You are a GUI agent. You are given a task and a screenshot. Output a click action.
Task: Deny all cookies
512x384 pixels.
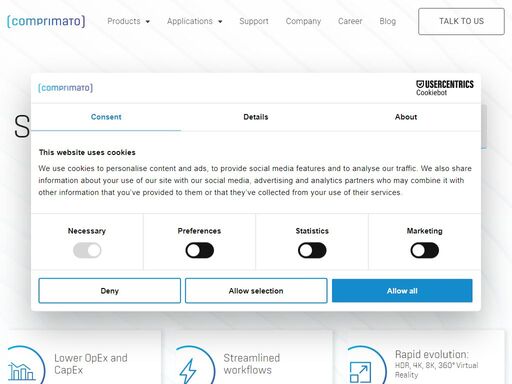109,291
